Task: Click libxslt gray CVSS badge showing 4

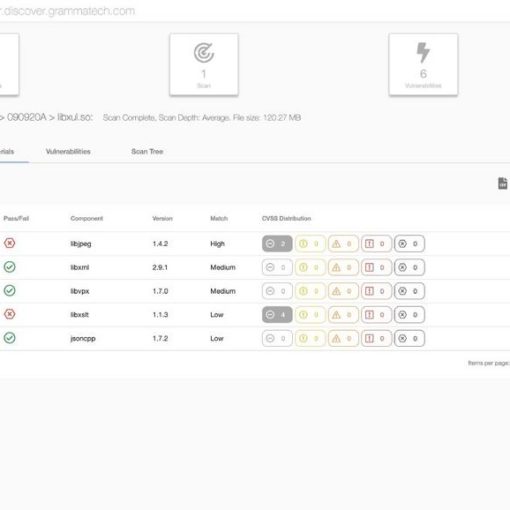Action: [277, 315]
